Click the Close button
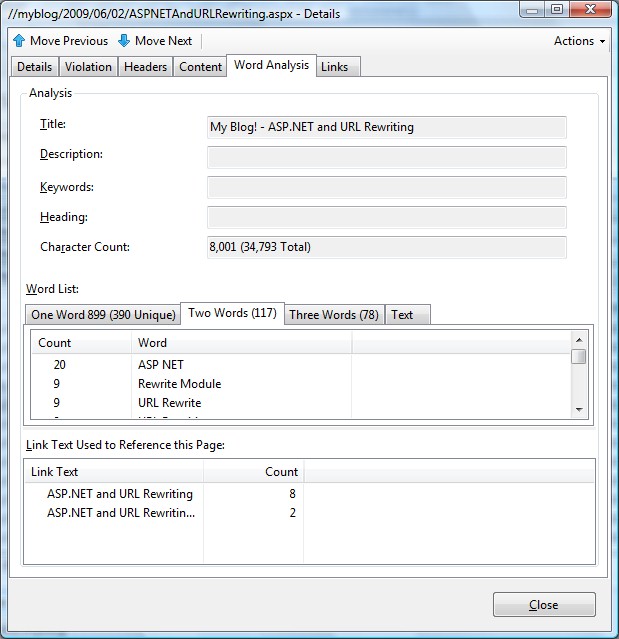Viewport: 619px width, 639px height. tap(544, 605)
